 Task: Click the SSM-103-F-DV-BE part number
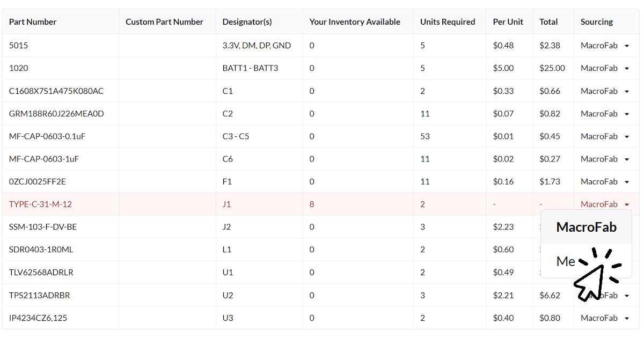tap(43, 227)
